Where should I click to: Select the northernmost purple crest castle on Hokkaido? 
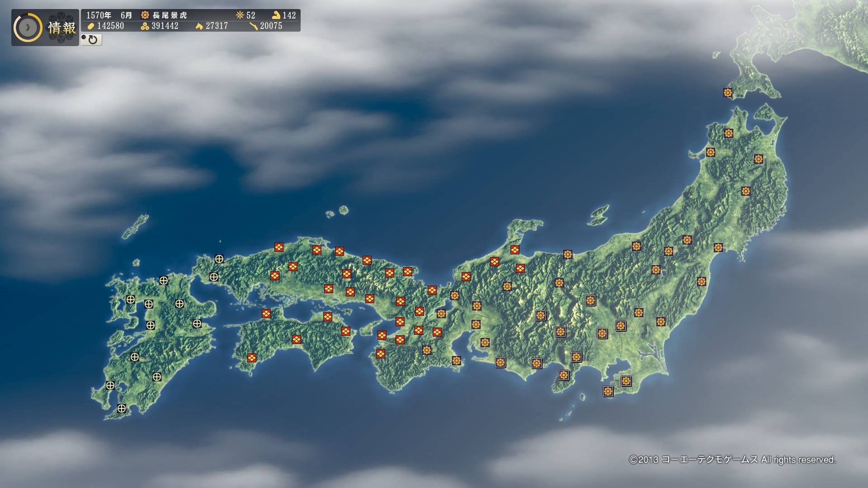(x=728, y=93)
